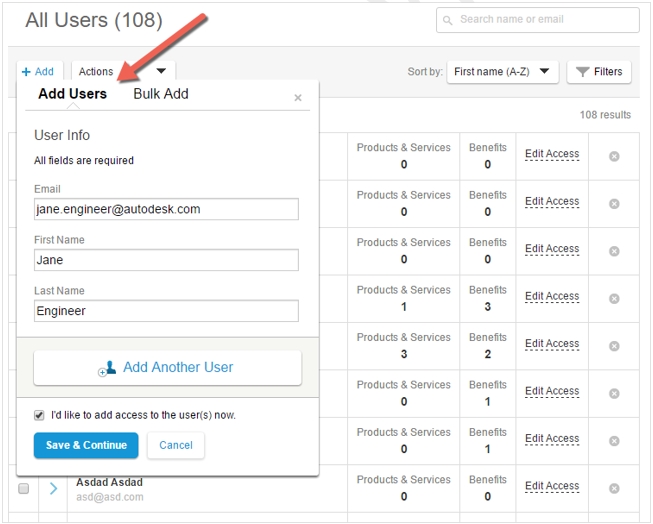Click the Products & Services value 3
Image resolution: width=653 pixels, height=524 pixels.
coord(404,354)
